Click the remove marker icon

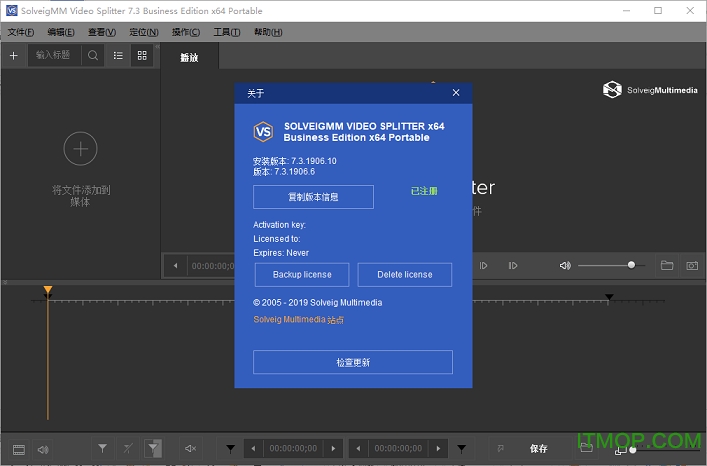point(128,448)
